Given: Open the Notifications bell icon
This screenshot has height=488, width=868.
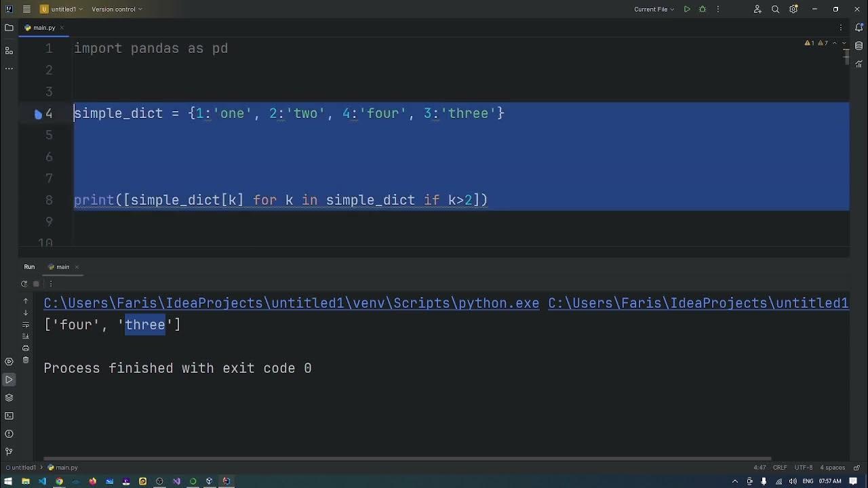Looking at the screenshot, I should [859, 28].
